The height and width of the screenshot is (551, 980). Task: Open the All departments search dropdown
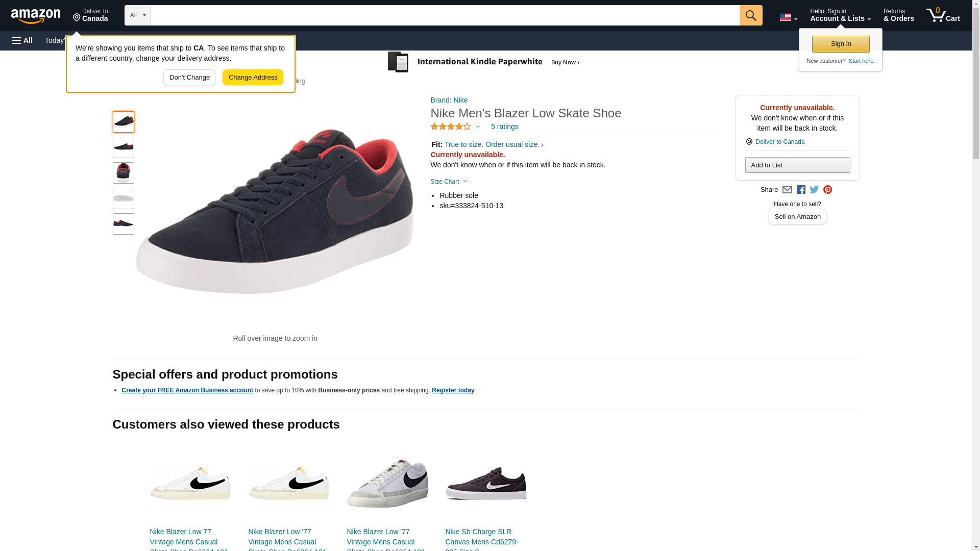coord(137,15)
